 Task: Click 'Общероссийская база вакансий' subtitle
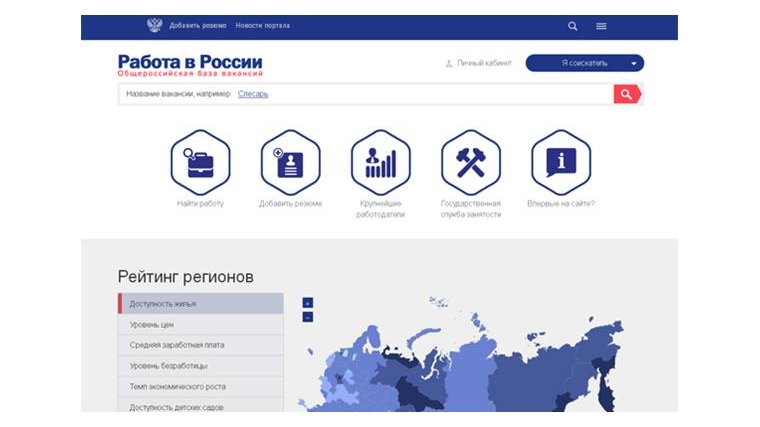click(190, 74)
